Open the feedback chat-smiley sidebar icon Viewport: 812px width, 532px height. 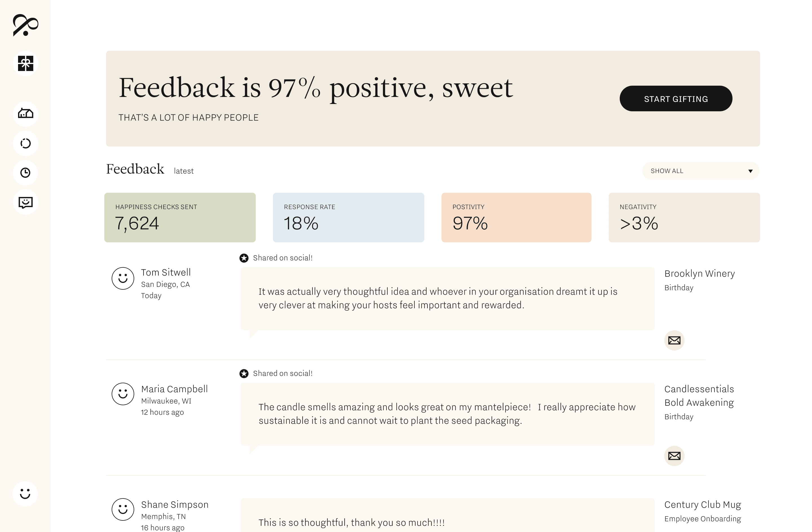click(x=26, y=202)
